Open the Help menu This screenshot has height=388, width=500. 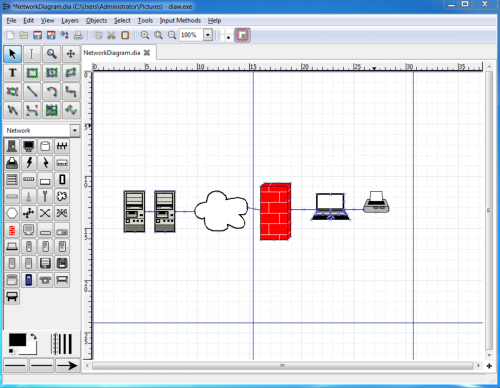tap(215, 21)
